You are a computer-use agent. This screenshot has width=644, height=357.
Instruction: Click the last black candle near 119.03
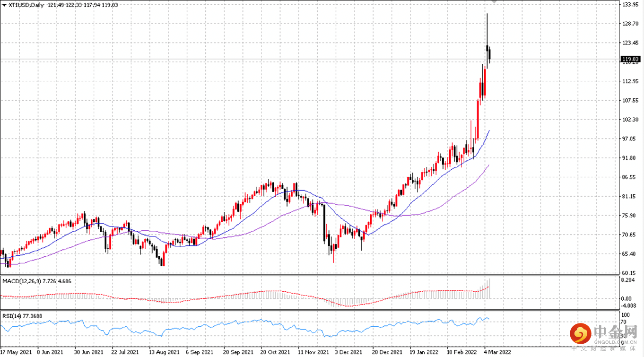(489, 54)
